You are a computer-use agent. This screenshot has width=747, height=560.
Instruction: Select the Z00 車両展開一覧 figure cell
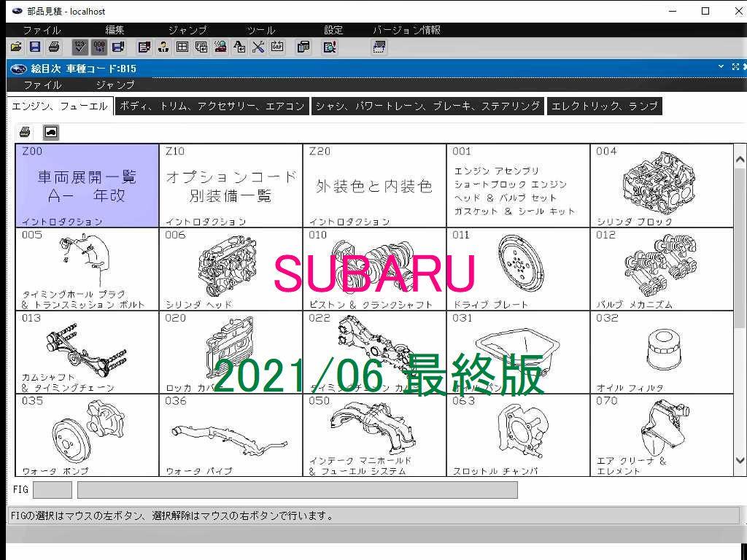(86, 186)
